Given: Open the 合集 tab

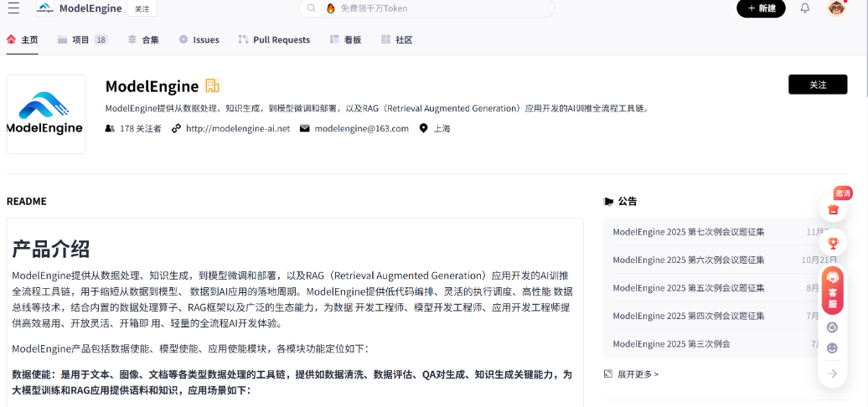Looking at the screenshot, I should coord(143,40).
